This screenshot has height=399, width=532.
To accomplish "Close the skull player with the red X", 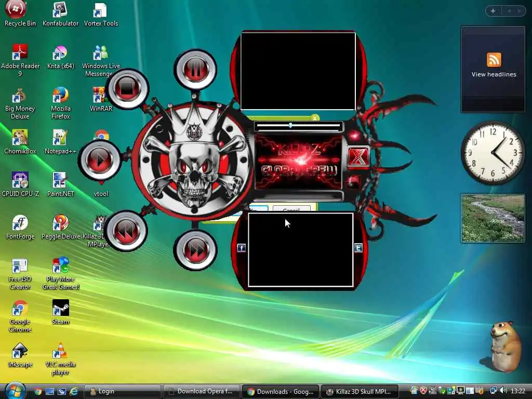I will [x=358, y=157].
